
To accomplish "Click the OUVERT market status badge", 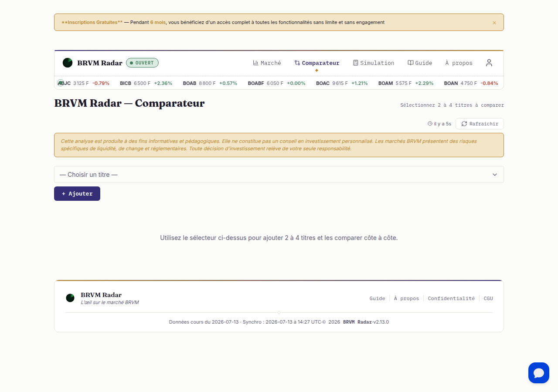I will 142,63.
